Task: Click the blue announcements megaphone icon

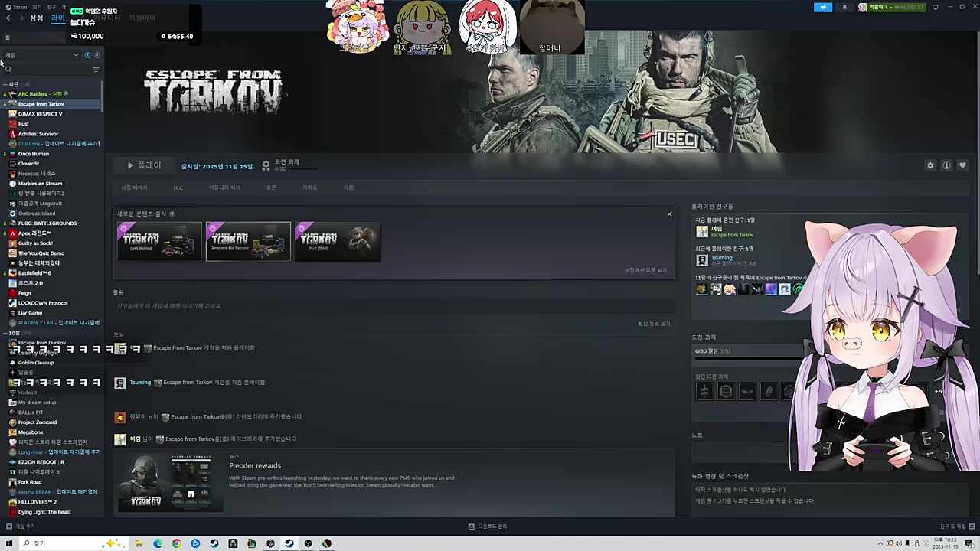Action: coord(823,8)
